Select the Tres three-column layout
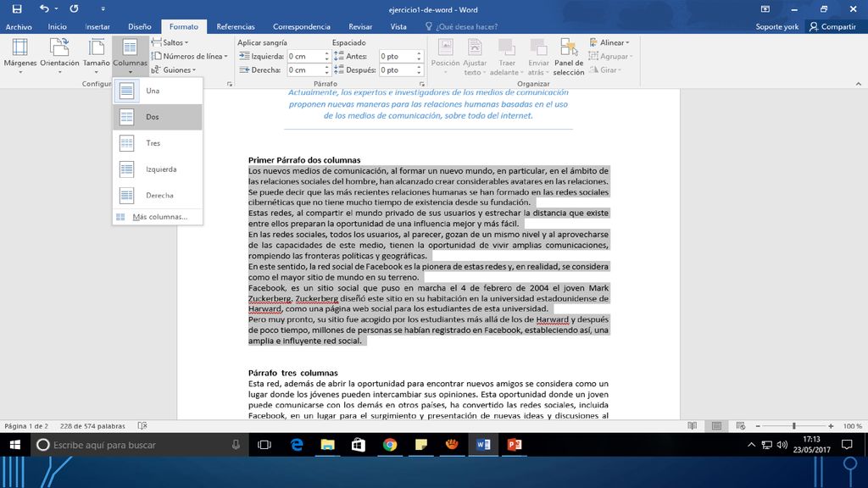 158,142
